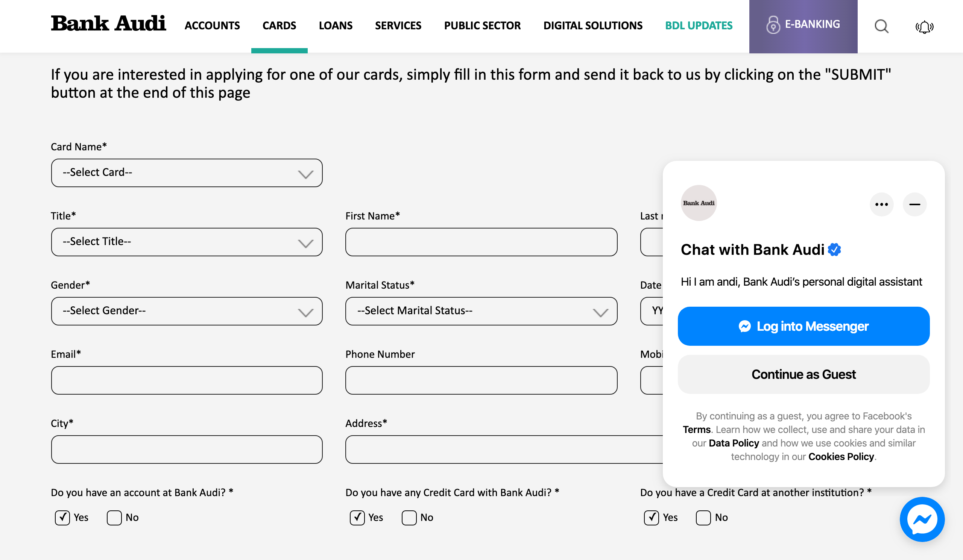
Task: Click the floating Messenger bubble icon
Action: (922, 519)
